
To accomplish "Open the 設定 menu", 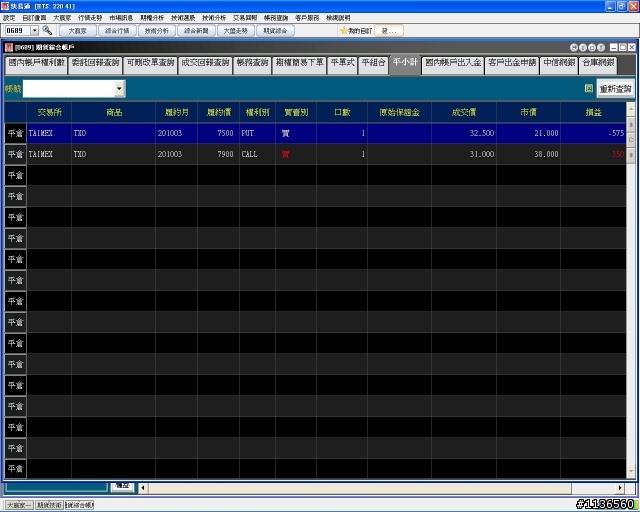I will click(x=9, y=18).
